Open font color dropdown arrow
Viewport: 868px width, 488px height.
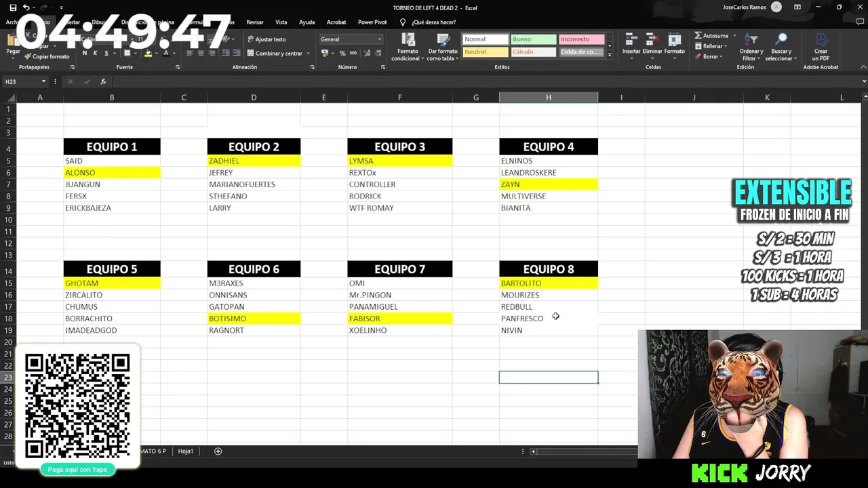[x=174, y=54]
